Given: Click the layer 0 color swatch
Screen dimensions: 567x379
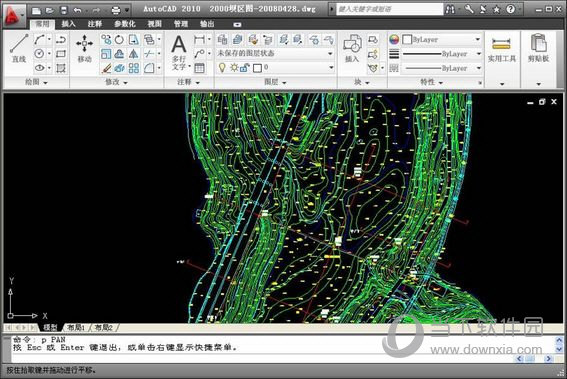Looking at the screenshot, I should tap(257, 68).
